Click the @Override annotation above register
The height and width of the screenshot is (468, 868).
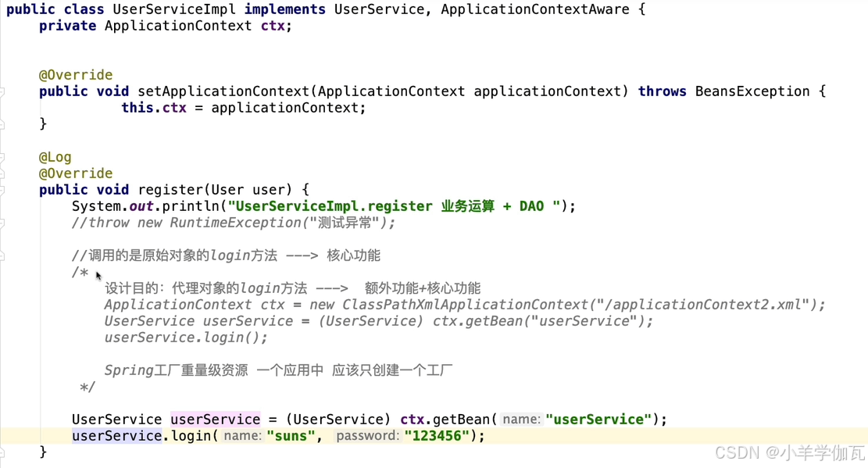coord(76,173)
